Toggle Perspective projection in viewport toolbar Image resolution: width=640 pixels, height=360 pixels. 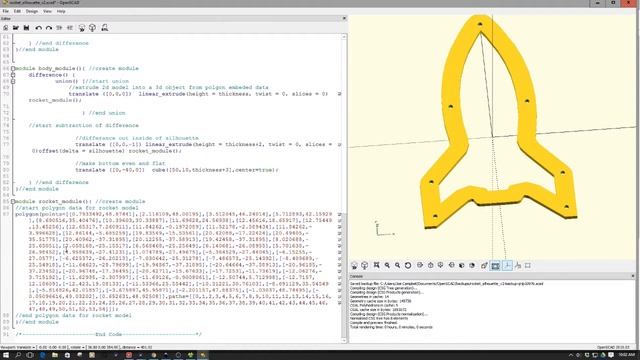tap(484, 265)
